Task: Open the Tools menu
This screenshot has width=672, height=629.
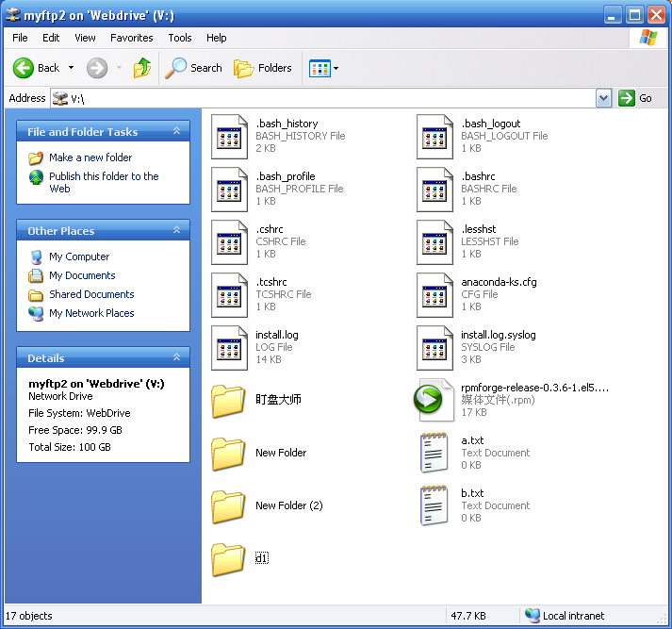Action: point(179,38)
